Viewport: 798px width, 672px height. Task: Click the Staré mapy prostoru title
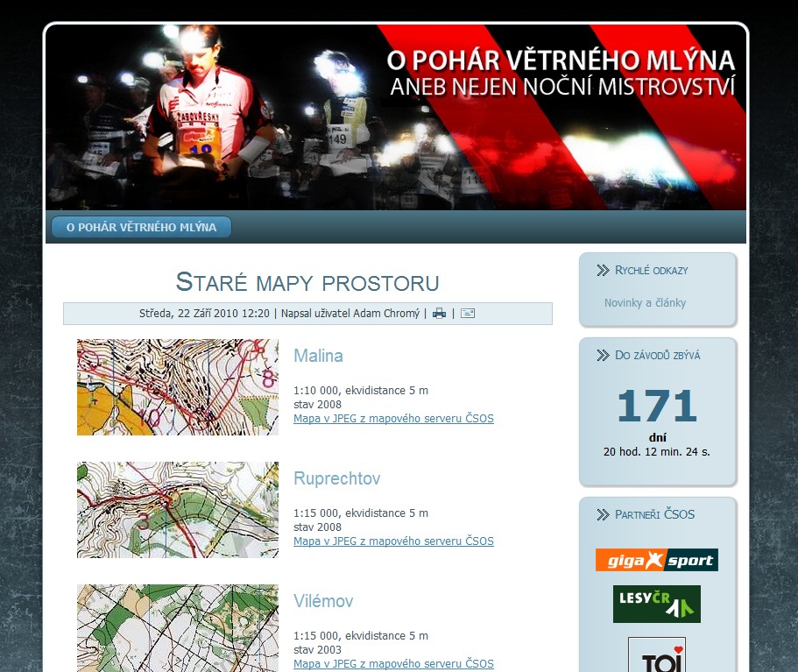click(307, 282)
